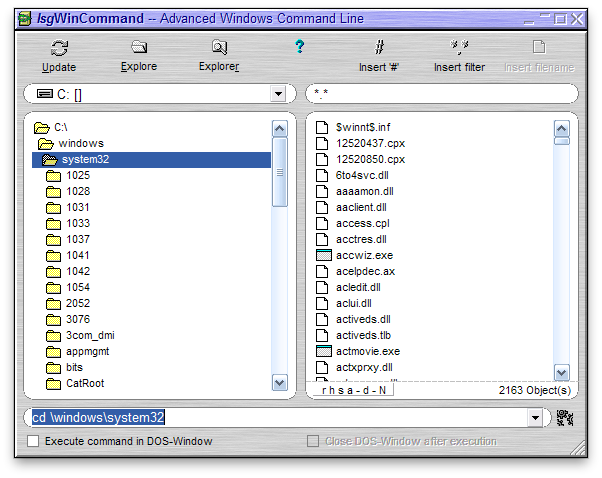Image resolution: width=602 pixels, height=478 pixels.
Task: Select file acctres.dll
Action: (x=361, y=240)
